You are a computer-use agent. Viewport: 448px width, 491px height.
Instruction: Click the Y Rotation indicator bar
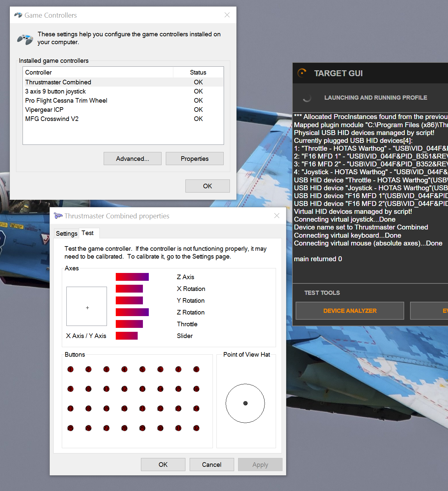[x=129, y=300]
